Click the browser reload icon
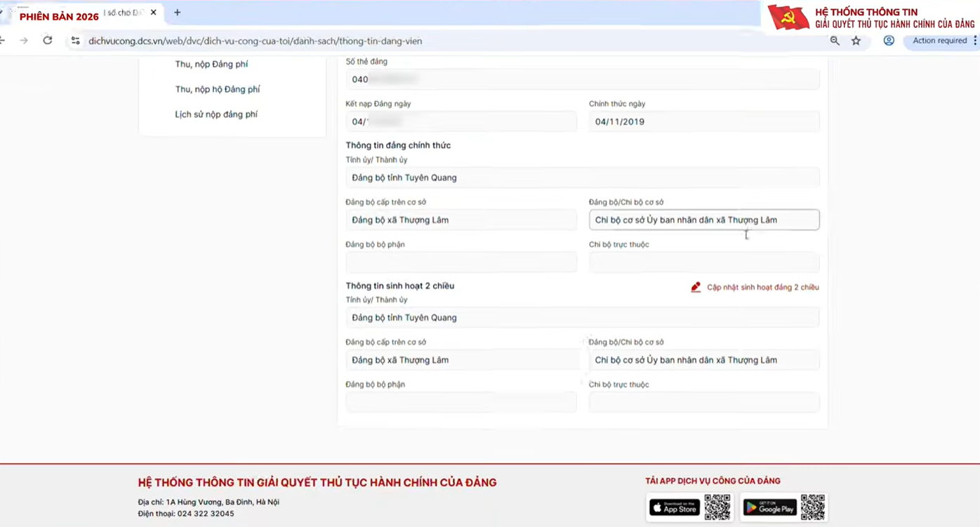This screenshot has width=980, height=527. click(x=48, y=41)
